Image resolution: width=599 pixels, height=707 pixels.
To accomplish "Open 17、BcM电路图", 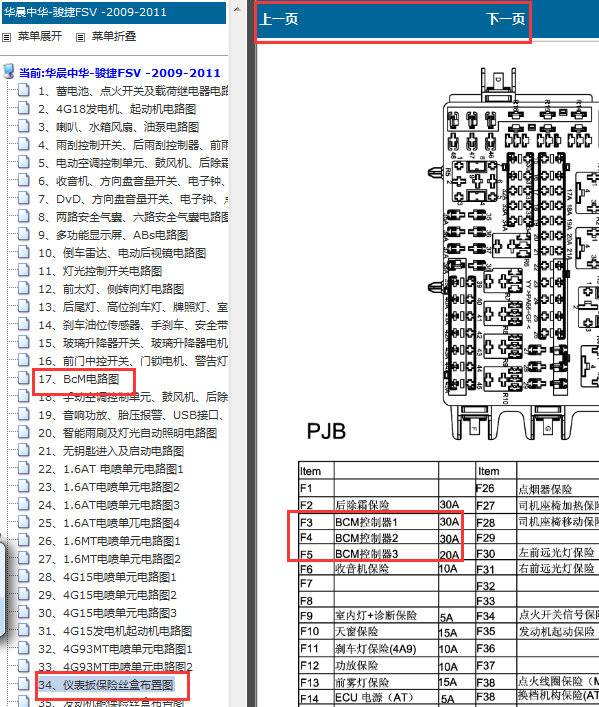I will 78,379.
